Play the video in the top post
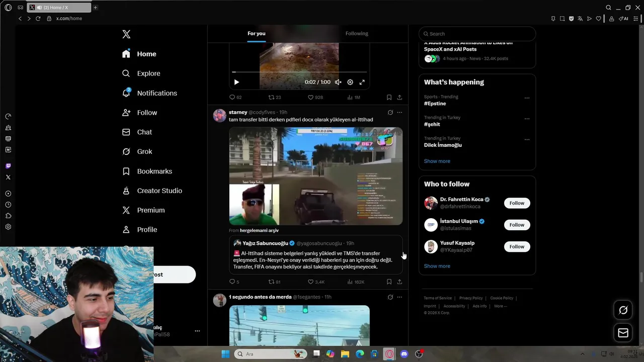The image size is (644, 362). tap(236, 82)
